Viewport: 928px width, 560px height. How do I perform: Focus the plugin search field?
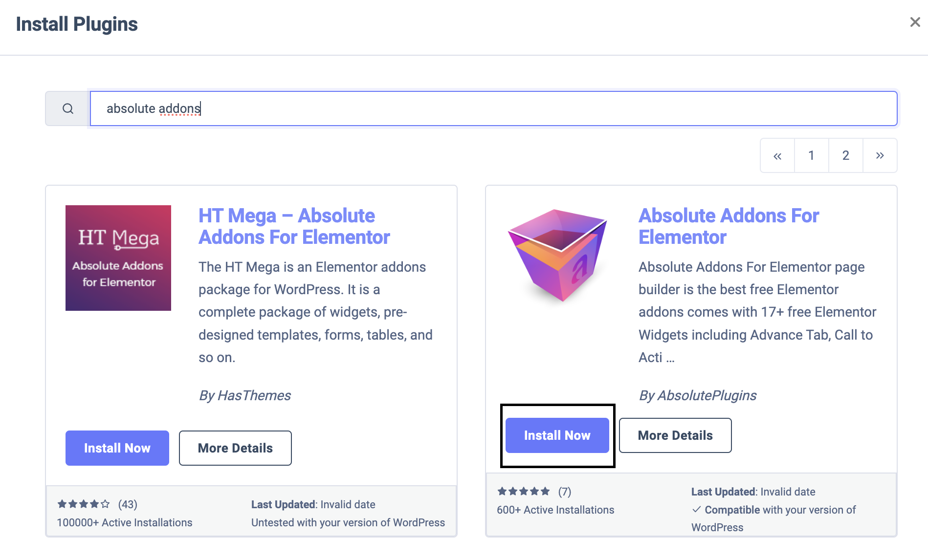tap(494, 108)
